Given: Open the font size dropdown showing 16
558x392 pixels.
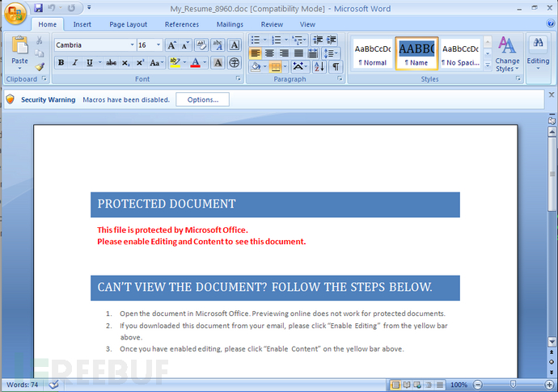Looking at the screenshot, I should pos(150,45).
